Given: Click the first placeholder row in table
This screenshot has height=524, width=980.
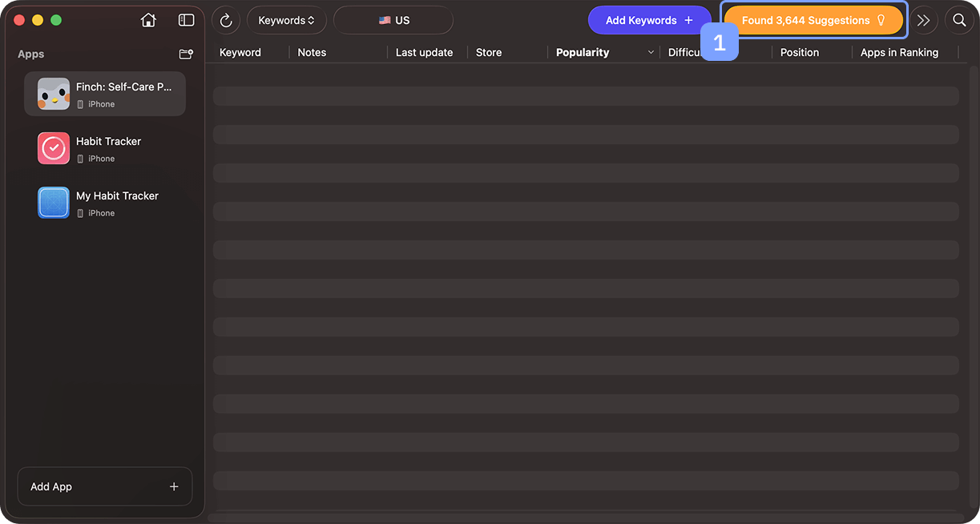Looking at the screenshot, I should [x=585, y=96].
